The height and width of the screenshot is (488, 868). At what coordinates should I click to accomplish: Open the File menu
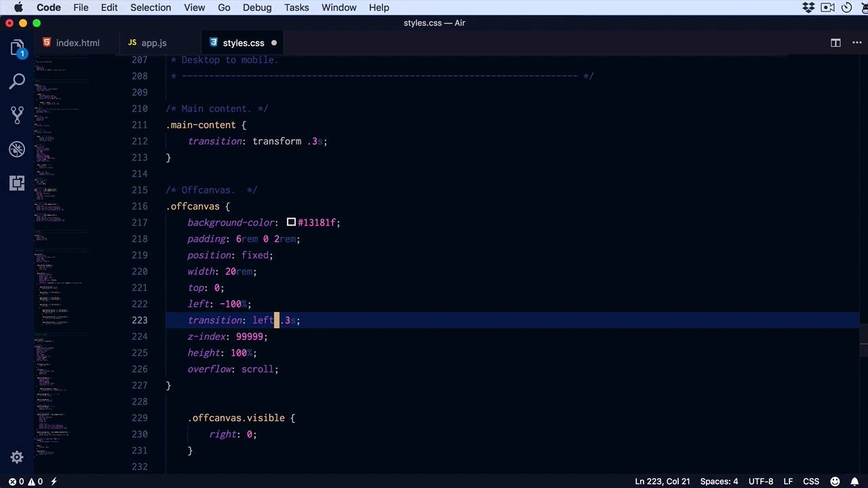point(81,7)
